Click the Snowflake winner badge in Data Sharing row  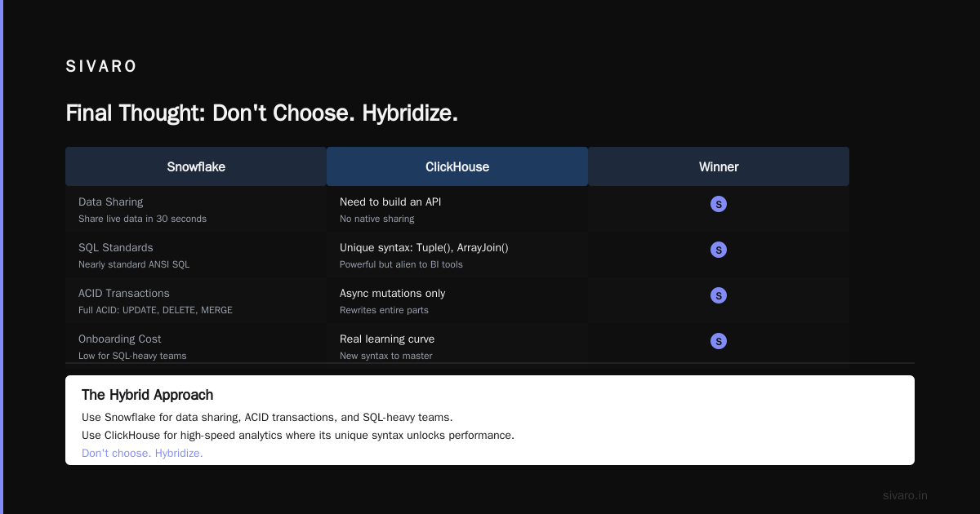point(719,204)
